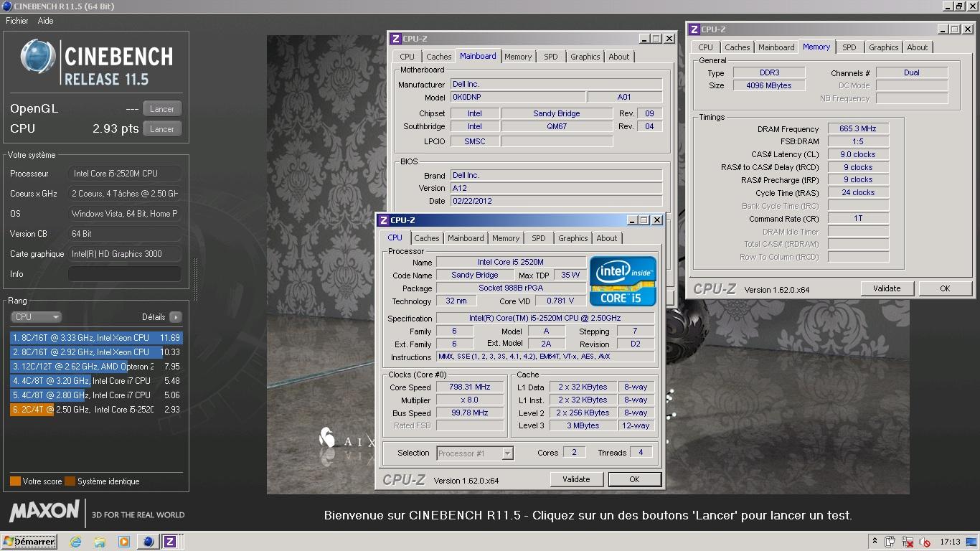Launch the CPU test with Lancer

pos(162,129)
